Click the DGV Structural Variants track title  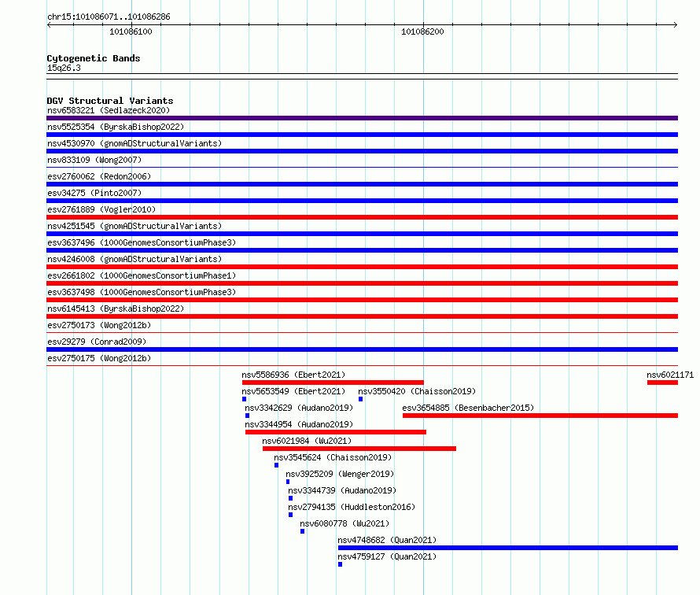(x=110, y=101)
